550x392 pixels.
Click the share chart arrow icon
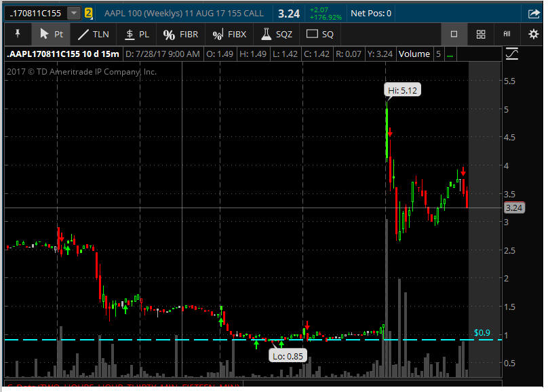(534, 14)
